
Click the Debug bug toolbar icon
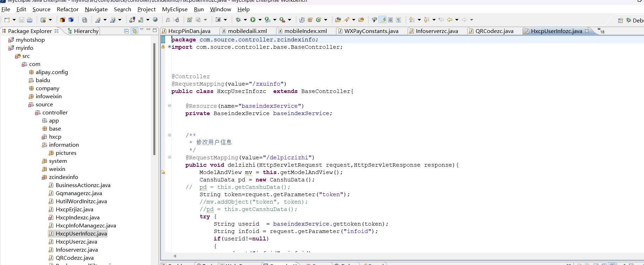coord(239,20)
